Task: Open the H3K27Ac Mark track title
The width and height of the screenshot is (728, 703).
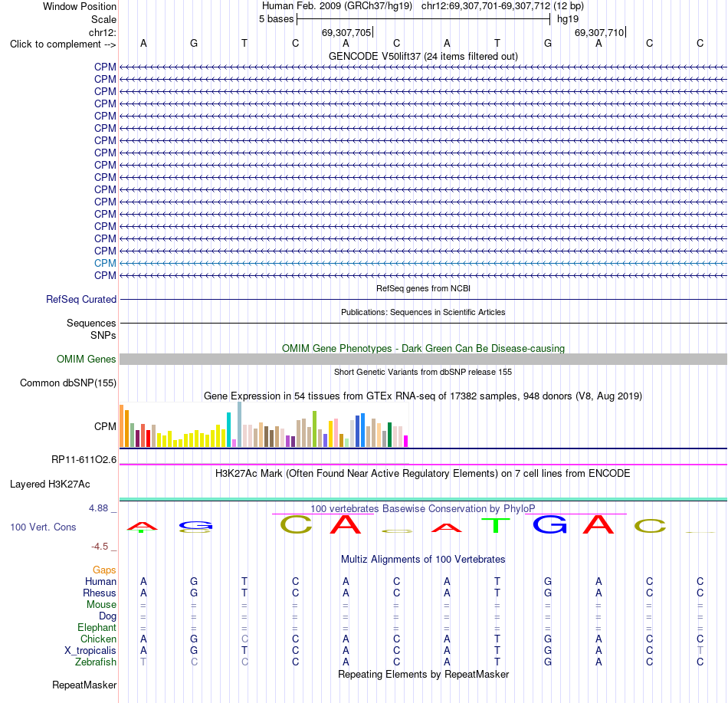Action: (x=423, y=474)
